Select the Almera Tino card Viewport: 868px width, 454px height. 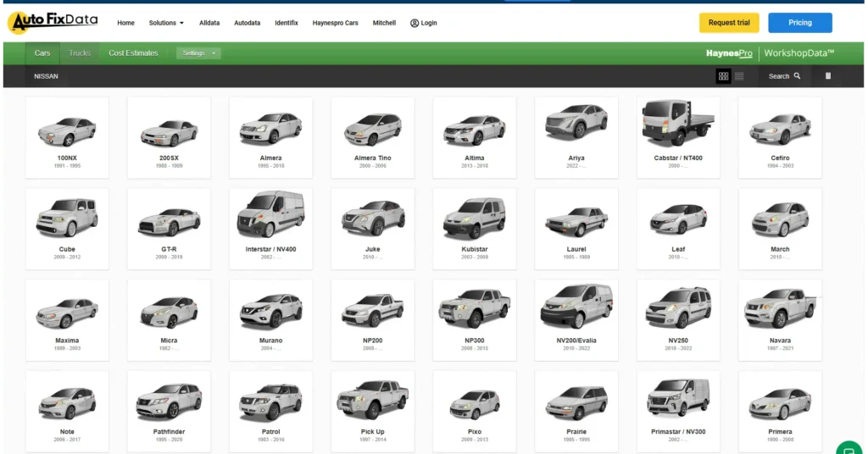point(373,138)
